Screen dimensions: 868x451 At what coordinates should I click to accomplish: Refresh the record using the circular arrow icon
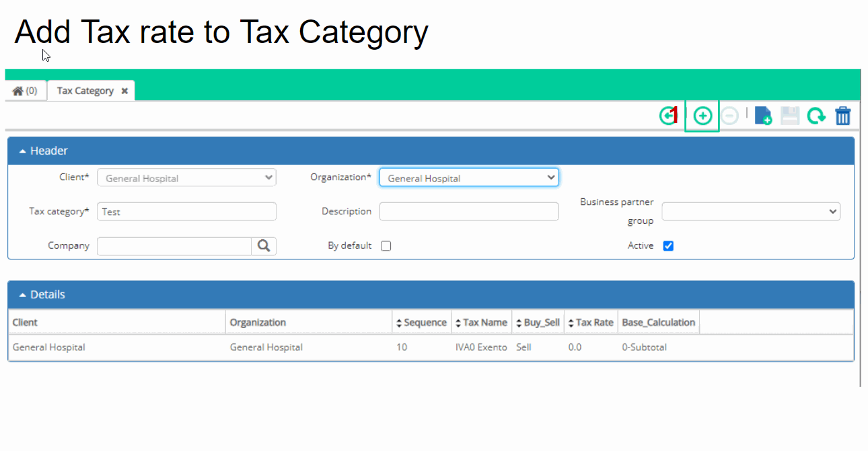tap(816, 115)
